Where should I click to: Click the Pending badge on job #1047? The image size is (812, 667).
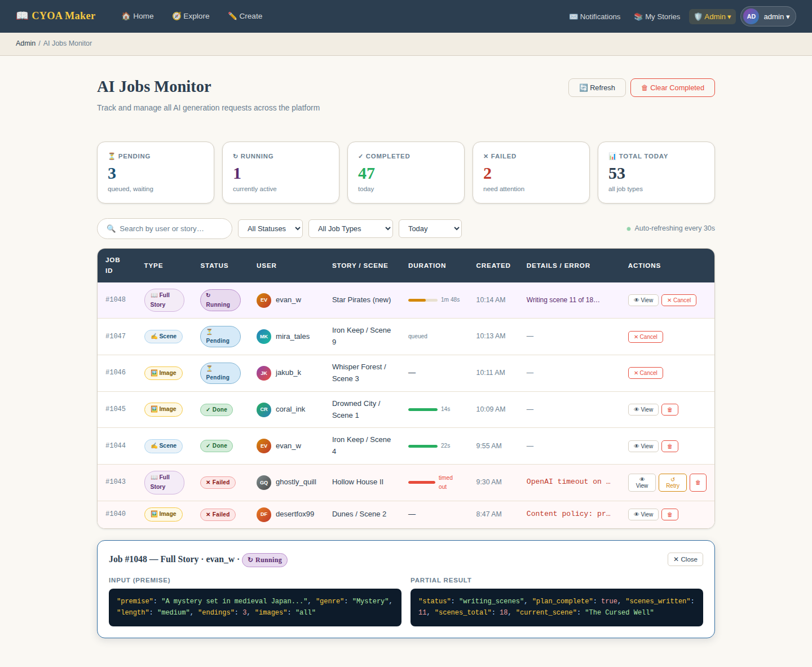(220, 337)
